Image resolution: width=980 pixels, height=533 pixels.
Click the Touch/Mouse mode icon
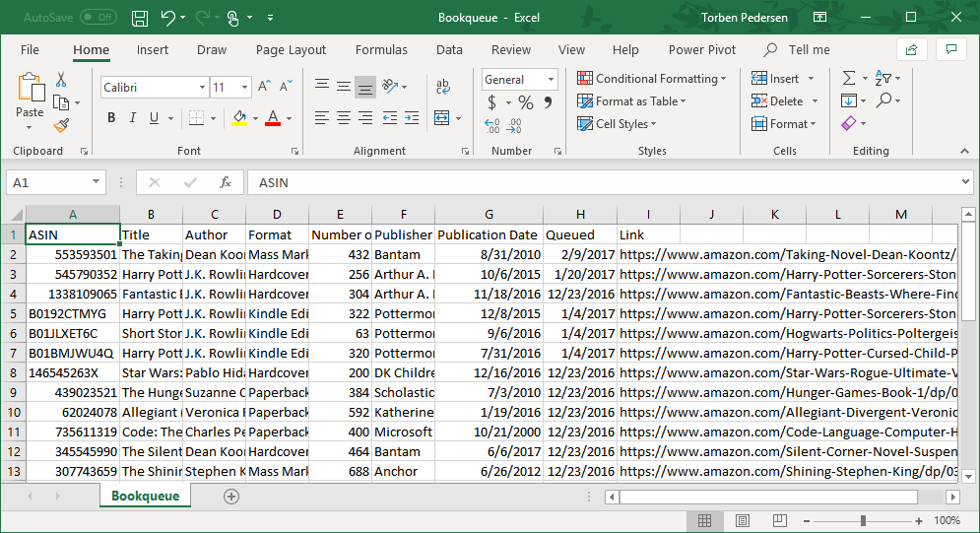pos(233,18)
